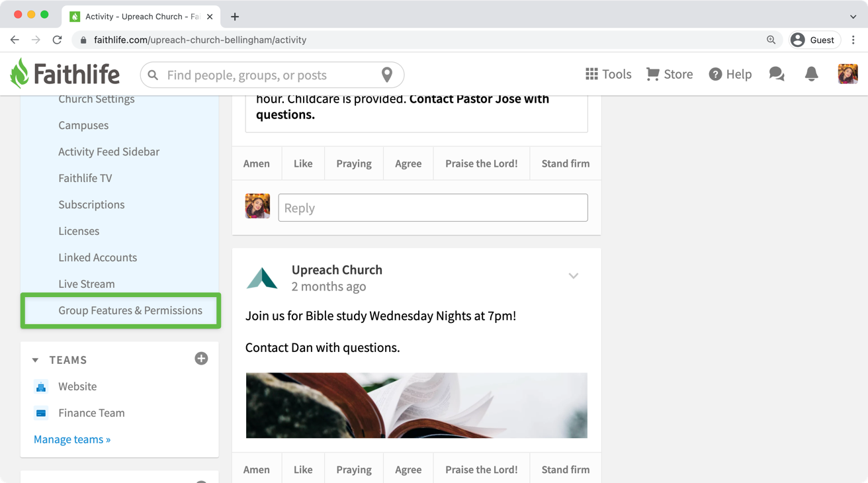Screen dimensions: 868x483
Task: Add a new team with plus icon
Action: 201,359
